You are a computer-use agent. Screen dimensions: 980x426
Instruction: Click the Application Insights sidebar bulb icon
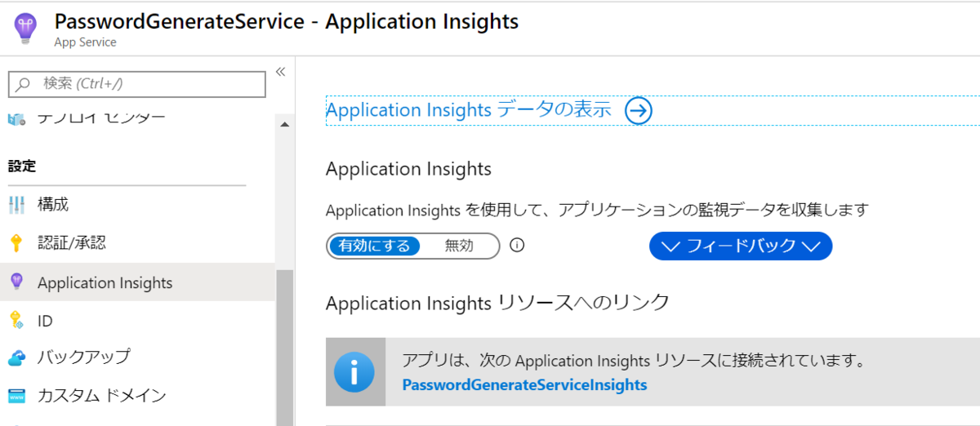(x=16, y=282)
